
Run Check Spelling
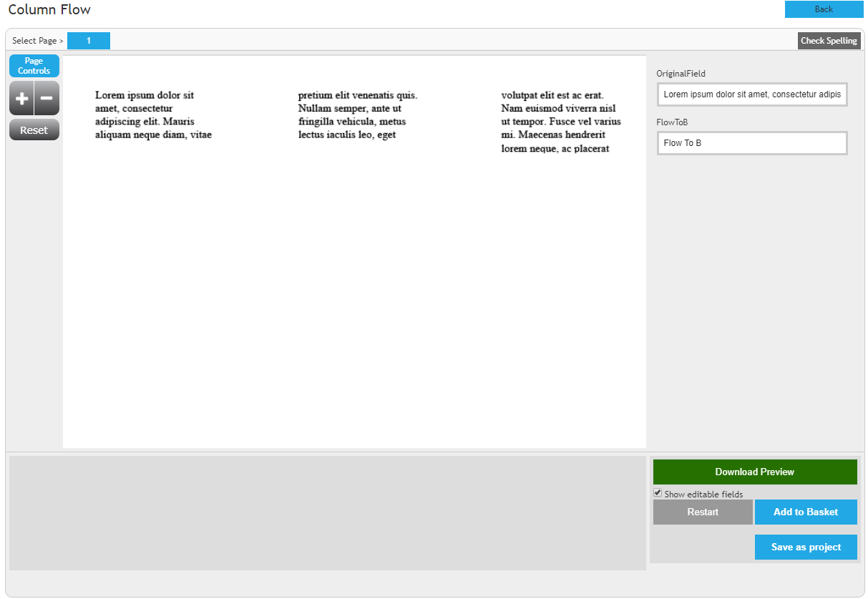pos(829,41)
